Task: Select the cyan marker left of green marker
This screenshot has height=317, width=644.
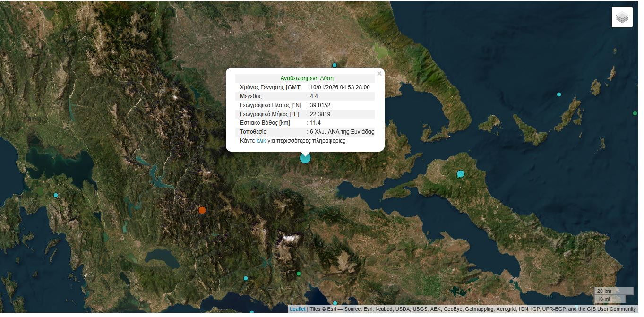Action: (x=246, y=278)
